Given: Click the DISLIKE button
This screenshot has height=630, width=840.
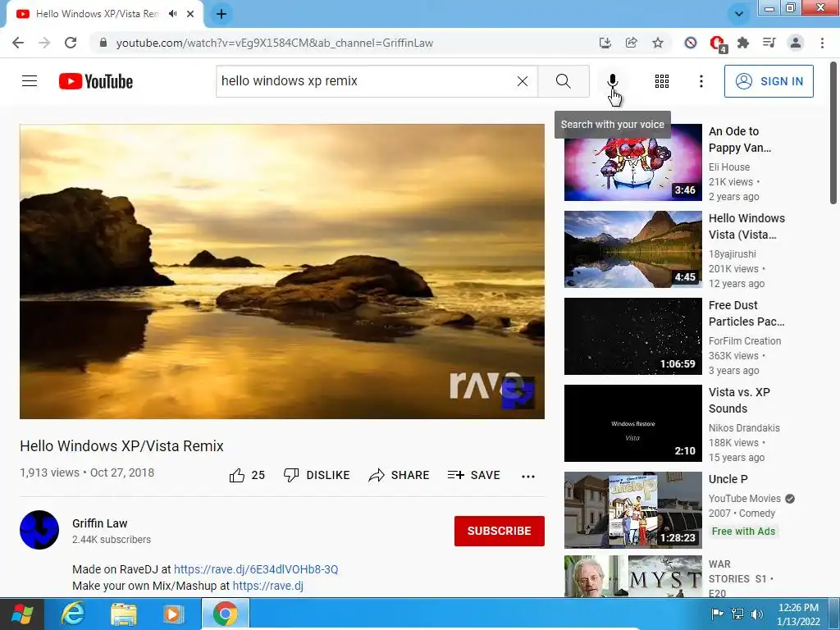Looking at the screenshot, I should pyautogui.click(x=317, y=475).
